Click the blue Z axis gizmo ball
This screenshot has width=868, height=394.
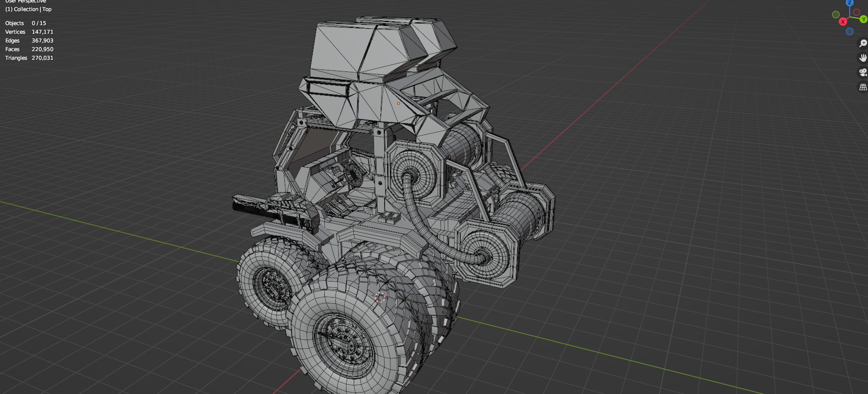[850, 2]
